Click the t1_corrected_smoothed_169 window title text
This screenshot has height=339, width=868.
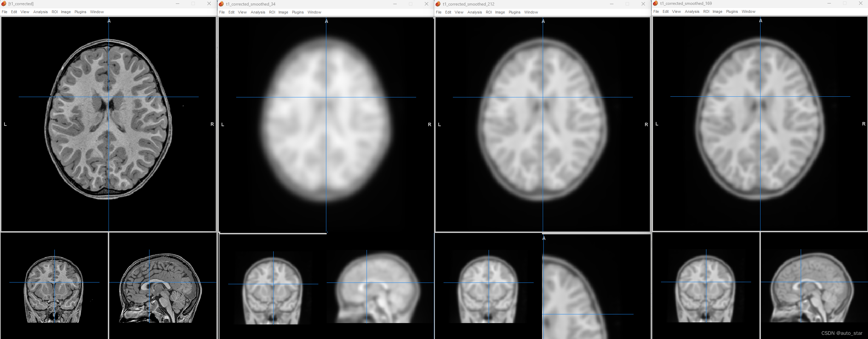click(686, 3)
